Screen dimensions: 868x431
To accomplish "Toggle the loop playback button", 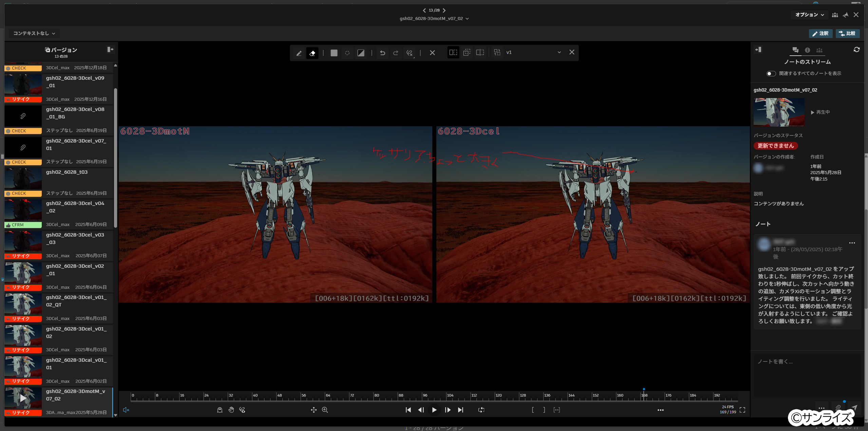I will click(481, 410).
